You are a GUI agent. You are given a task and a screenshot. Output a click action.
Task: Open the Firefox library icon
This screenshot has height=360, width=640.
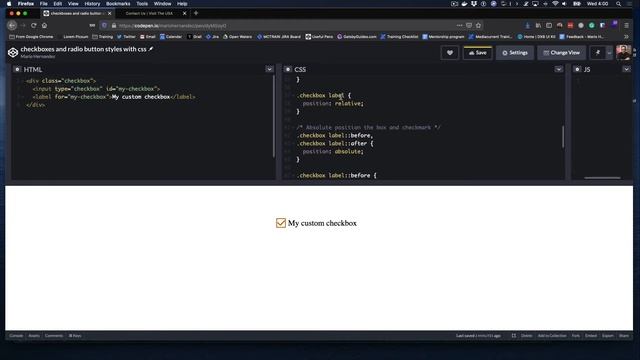(x=538, y=25)
